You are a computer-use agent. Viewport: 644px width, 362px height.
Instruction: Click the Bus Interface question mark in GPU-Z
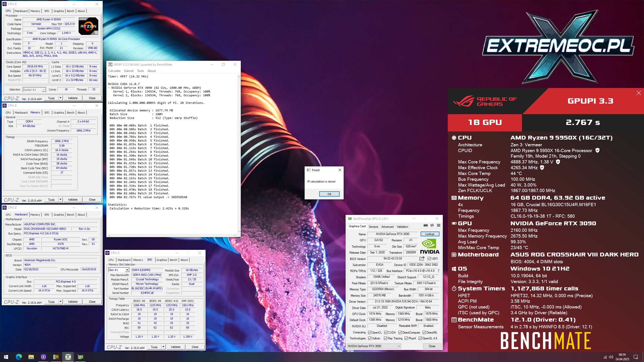tap(438, 271)
